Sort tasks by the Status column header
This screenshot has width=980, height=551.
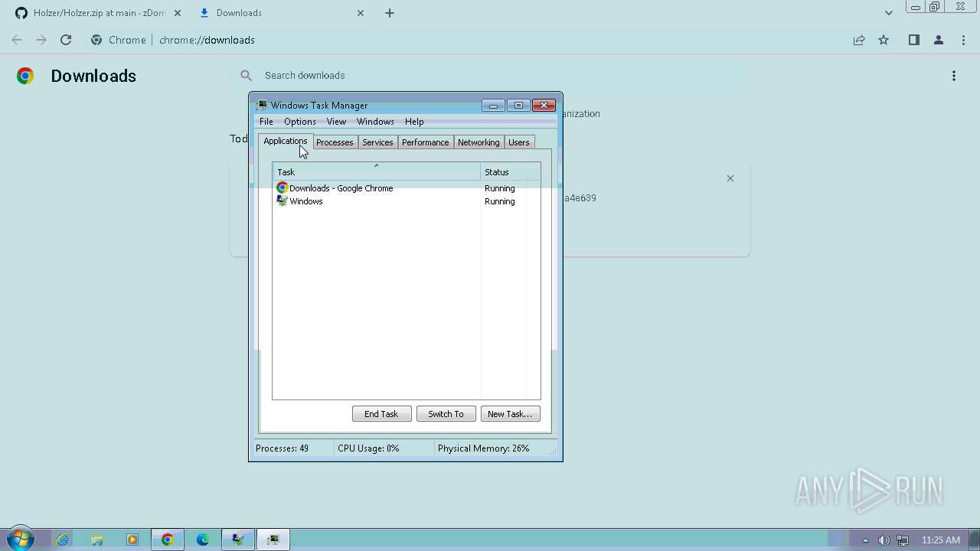tap(510, 172)
